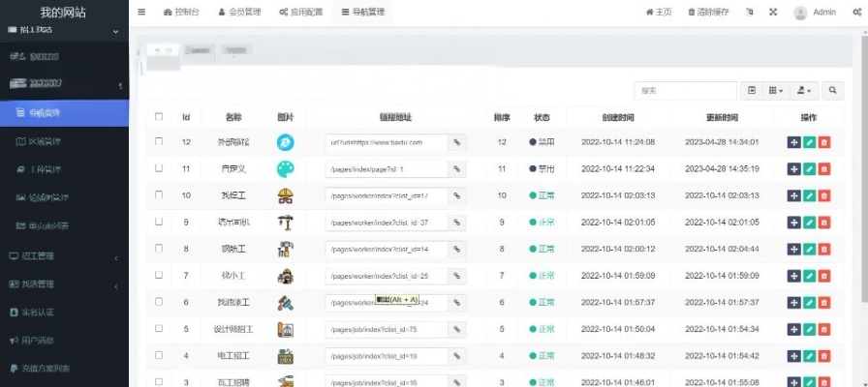Click the 主页 home link in header
The width and height of the screenshot is (868, 387).
click(x=659, y=13)
